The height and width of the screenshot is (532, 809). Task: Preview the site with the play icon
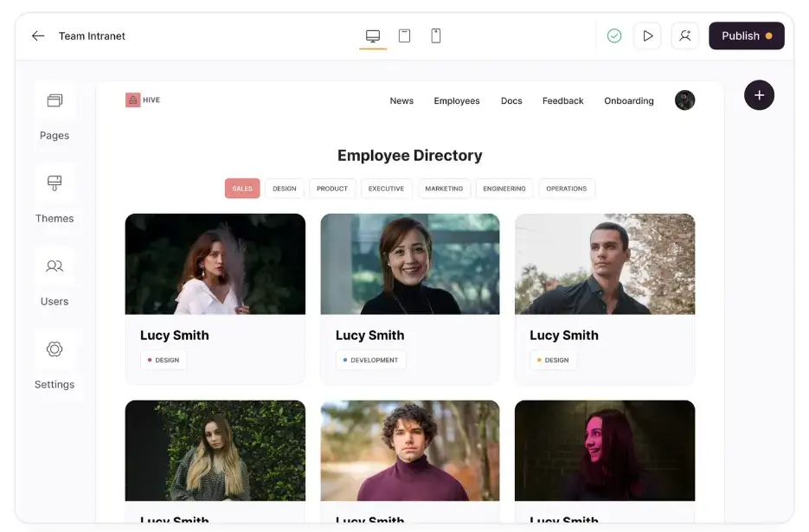(x=647, y=35)
